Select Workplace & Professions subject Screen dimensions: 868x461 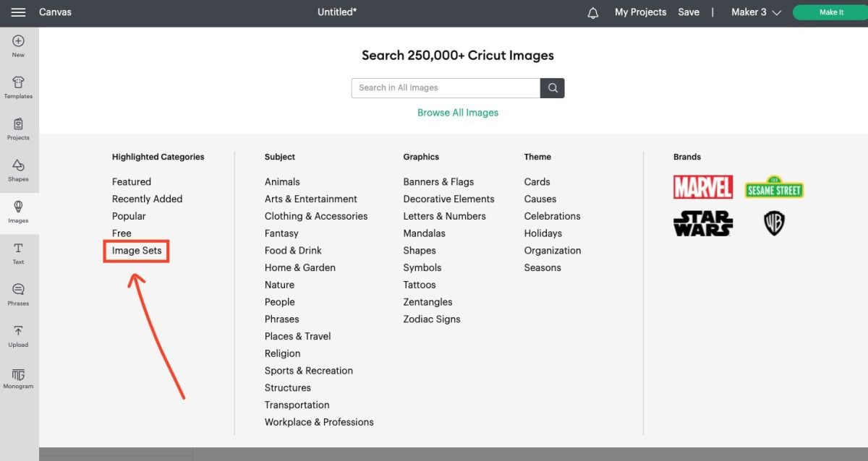(319, 422)
